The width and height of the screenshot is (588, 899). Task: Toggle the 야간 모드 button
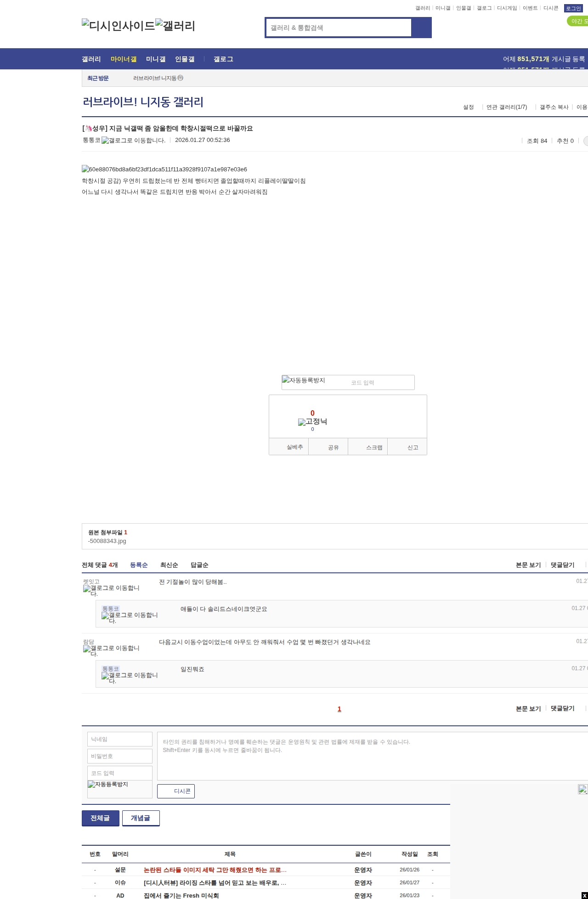coord(577,21)
